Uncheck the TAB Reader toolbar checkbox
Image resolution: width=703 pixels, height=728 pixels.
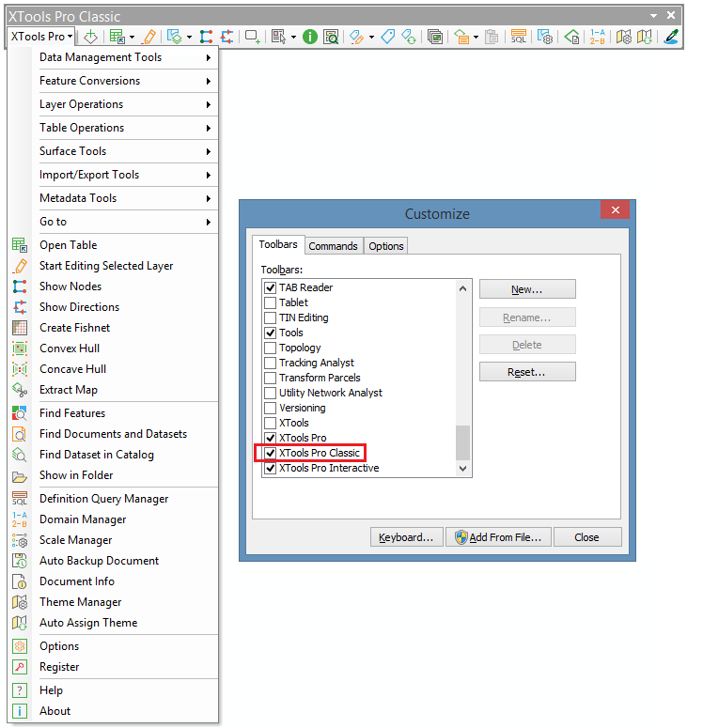pos(270,287)
